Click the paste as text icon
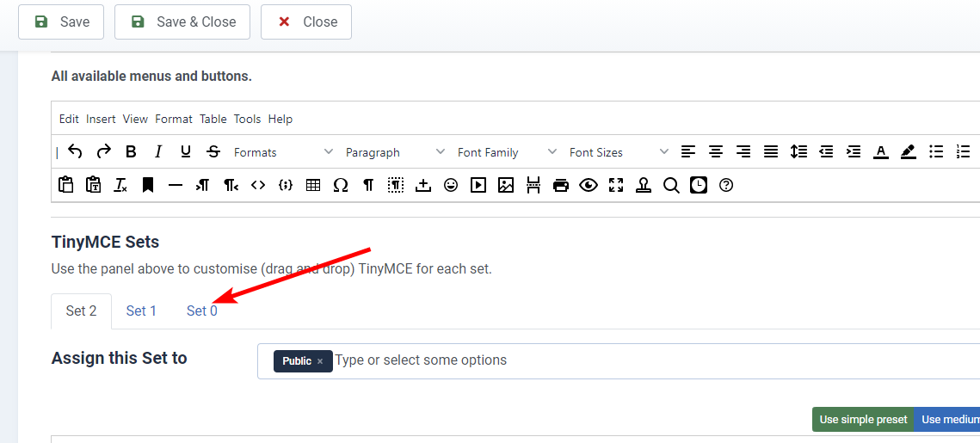The height and width of the screenshot is (443, 980). [93, 185]
